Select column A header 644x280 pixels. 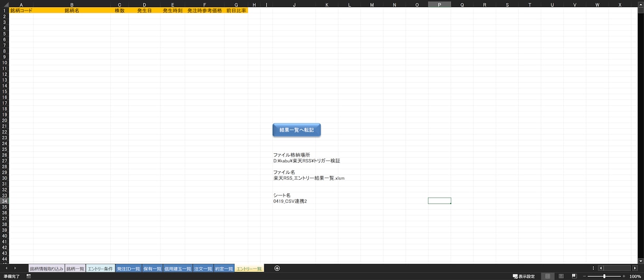pos(21,4)
